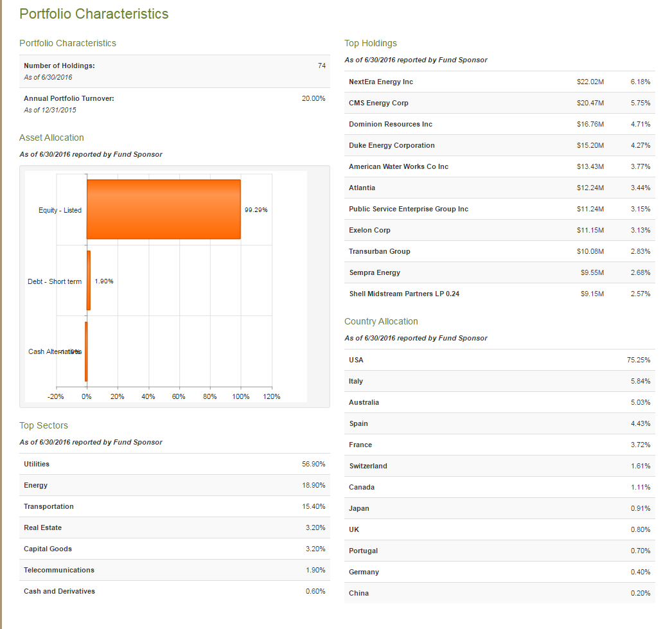Select the Dominion Resources Inc holding
Screen dimensions: 672x629
click(x=392, y=124)
